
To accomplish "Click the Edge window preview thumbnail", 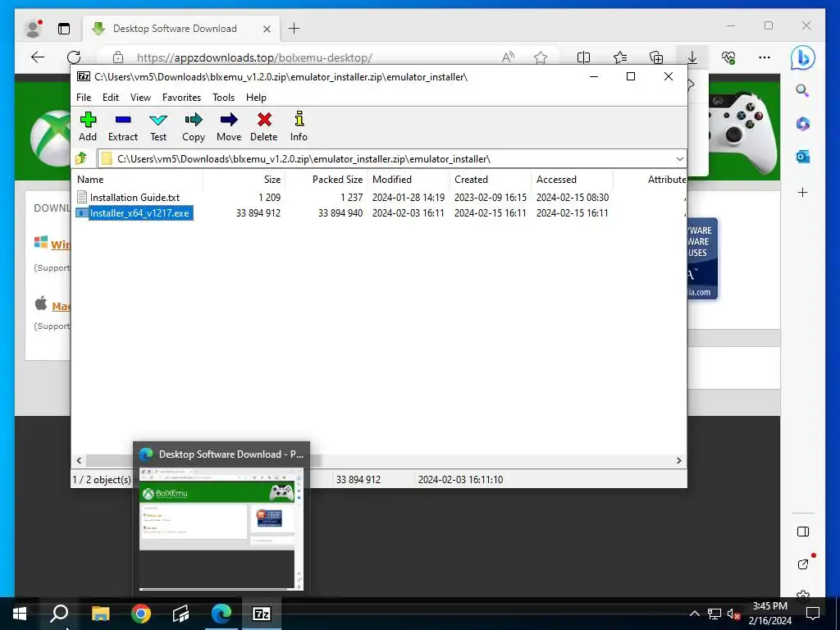I will click(221, 529).
